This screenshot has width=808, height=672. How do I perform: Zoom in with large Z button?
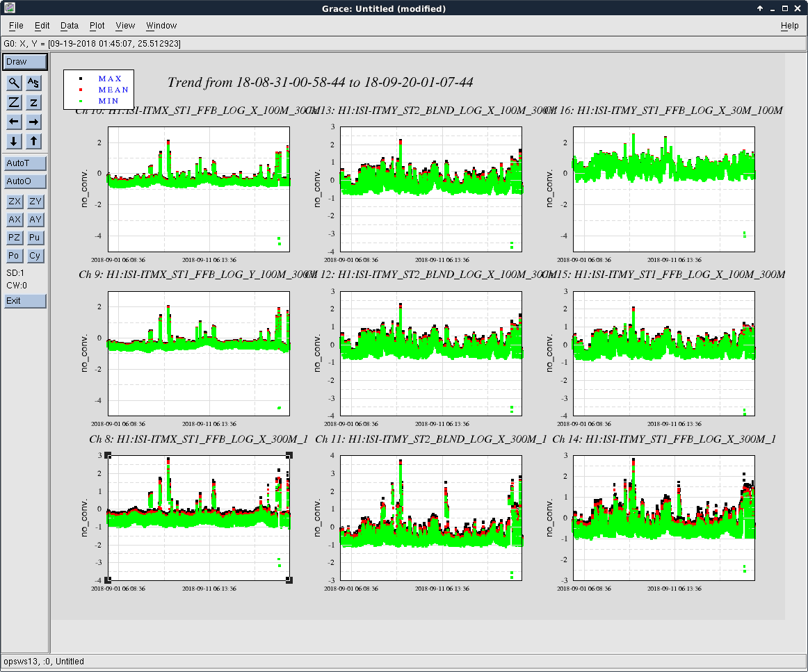coord(15,102)
